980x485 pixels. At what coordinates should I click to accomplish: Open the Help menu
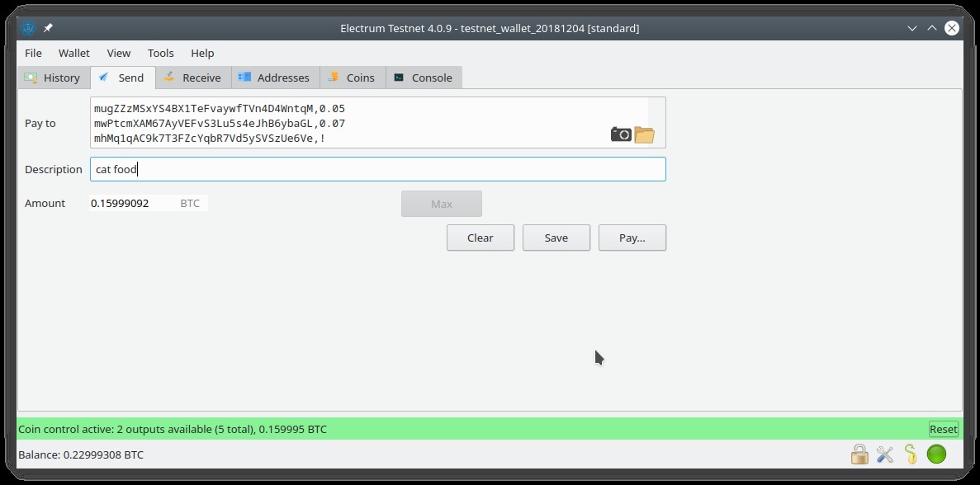[x=202, y=53]
